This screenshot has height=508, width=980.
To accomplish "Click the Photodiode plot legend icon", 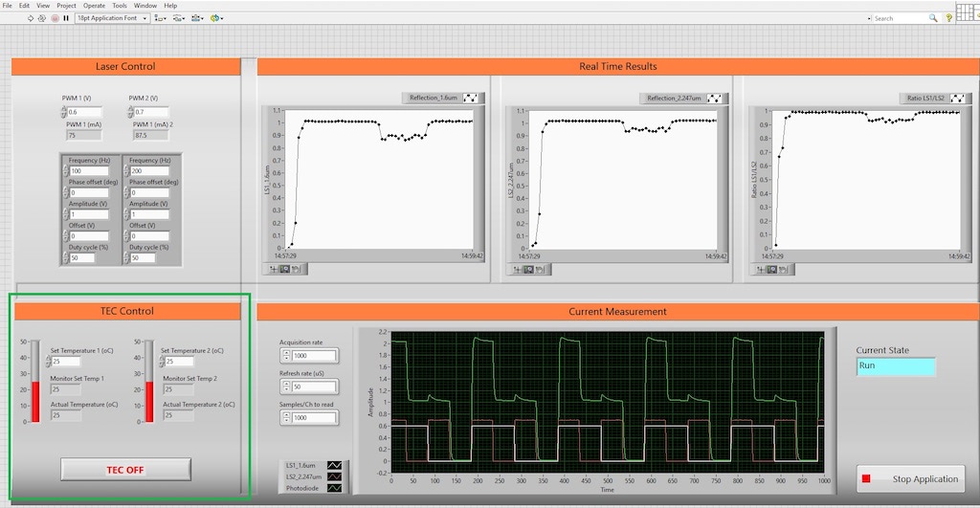I will click(x=334, y=488).
